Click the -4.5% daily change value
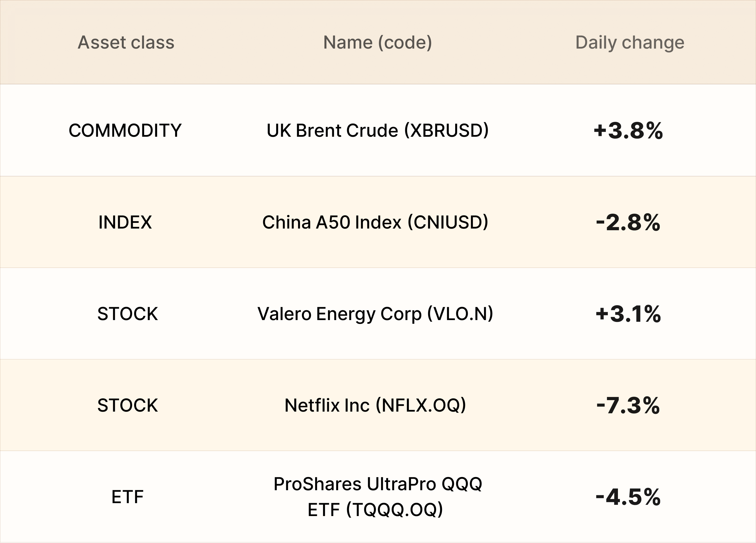The width and height of the screenshot is (756, 543). coord(628,497)
